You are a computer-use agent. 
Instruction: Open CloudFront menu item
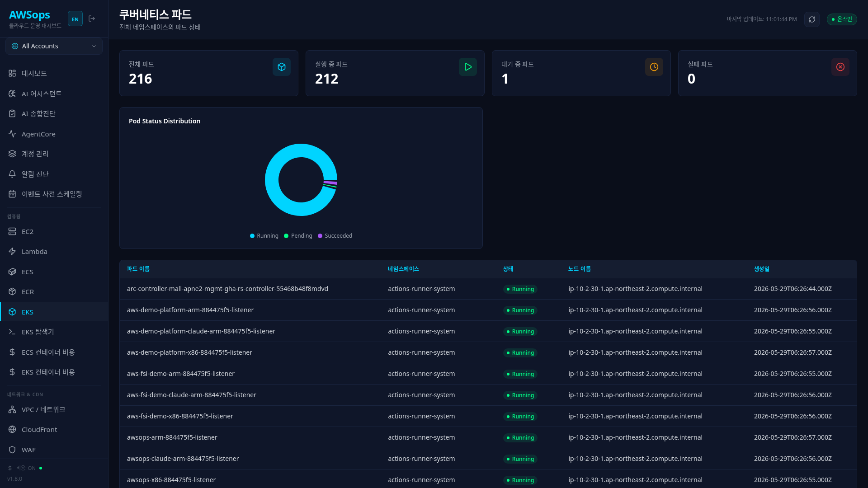54,429
